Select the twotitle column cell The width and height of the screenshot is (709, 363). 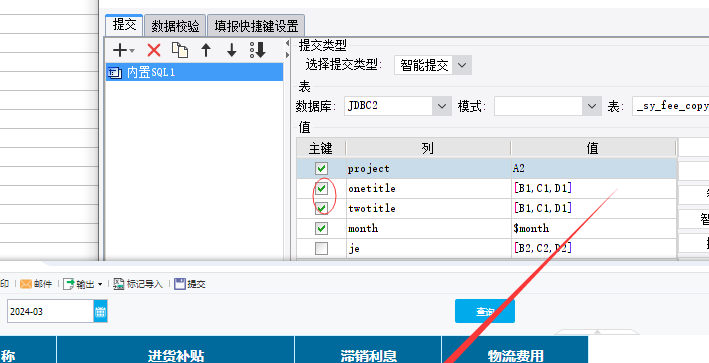pos(429,208)
